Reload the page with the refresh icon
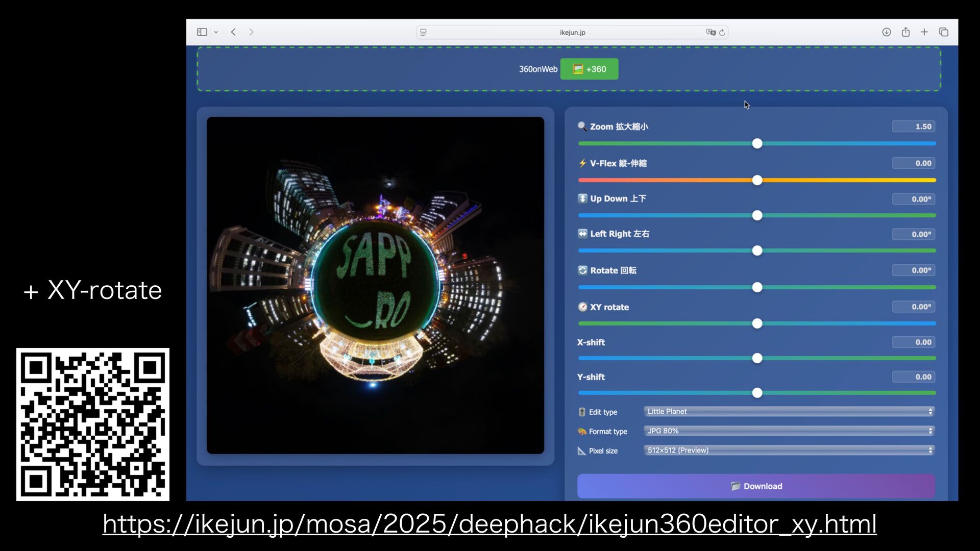Viewport: 980px width, 551px height. [722, 33]
